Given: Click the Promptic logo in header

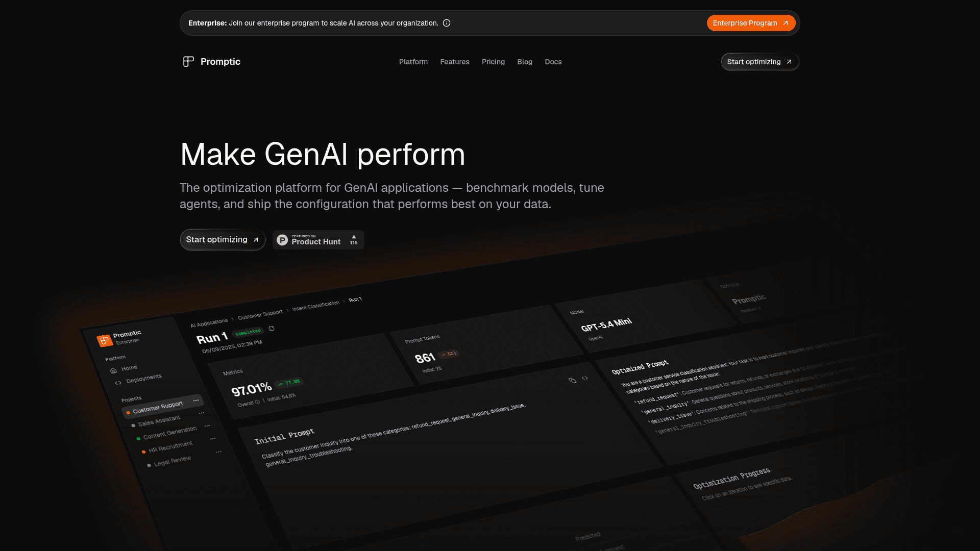Looking at the screenshot, I should (x=211, y=62).
